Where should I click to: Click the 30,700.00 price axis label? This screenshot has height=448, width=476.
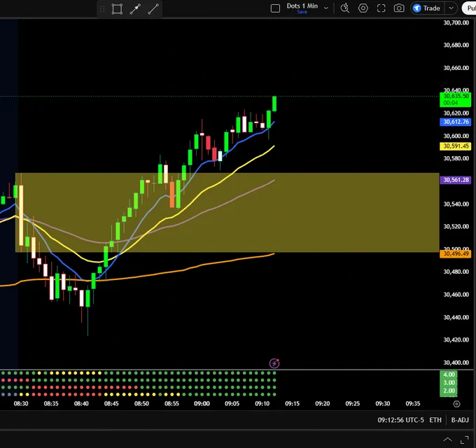coord(456,23)
